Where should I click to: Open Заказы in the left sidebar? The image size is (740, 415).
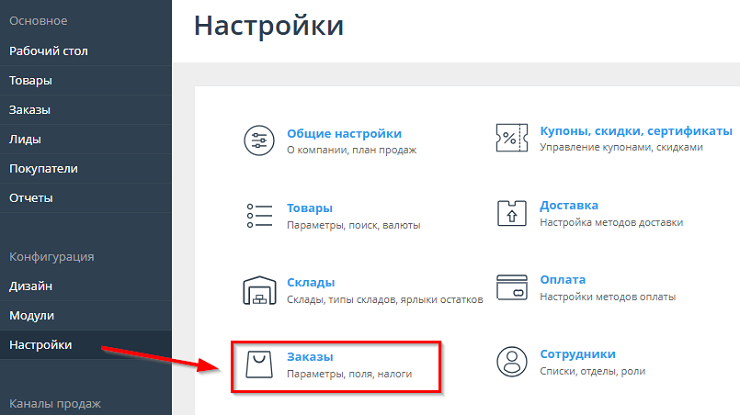30,110
